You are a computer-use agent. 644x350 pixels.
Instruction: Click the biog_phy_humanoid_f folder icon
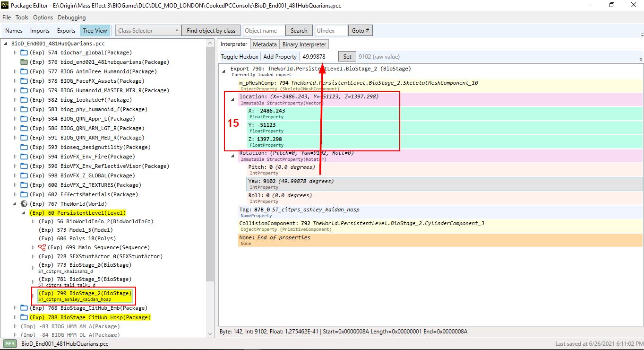24,109
